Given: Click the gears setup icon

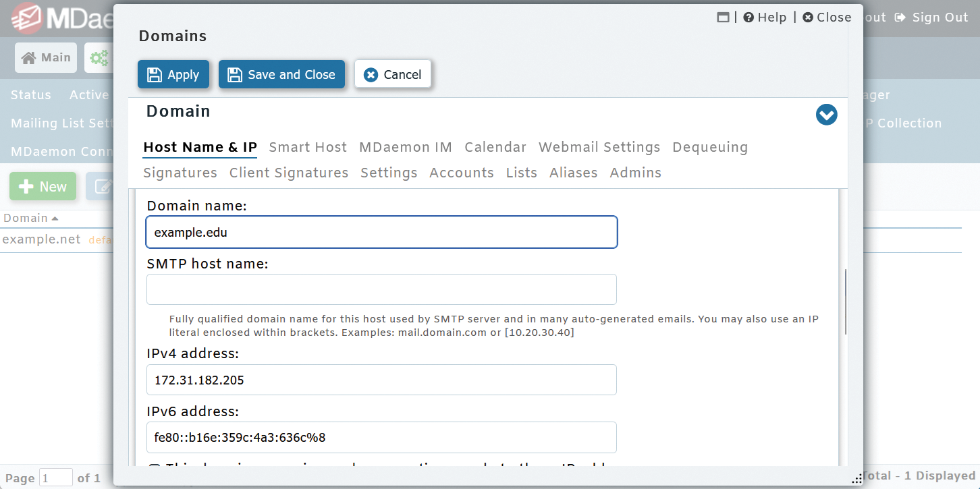Looking at the screenshot, I should (99, 58).
